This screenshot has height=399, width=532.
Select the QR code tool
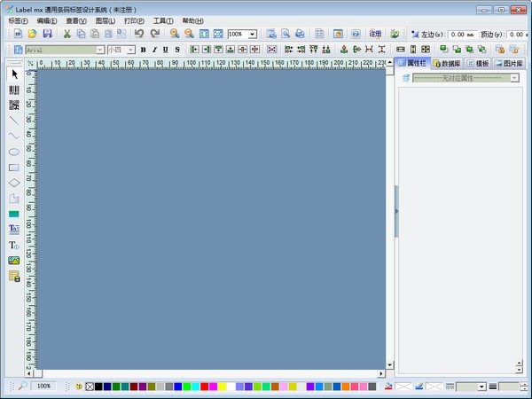(x=14, y=105)
